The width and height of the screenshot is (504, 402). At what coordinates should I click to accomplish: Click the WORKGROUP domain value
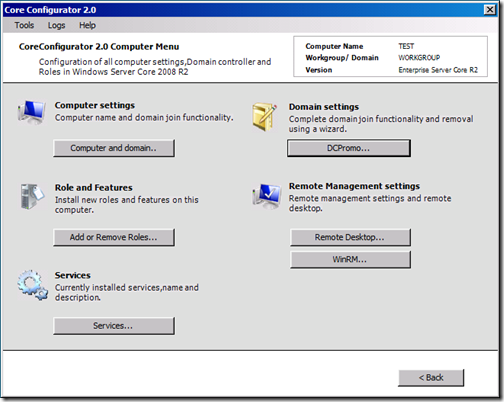click(x=419, y=58)
